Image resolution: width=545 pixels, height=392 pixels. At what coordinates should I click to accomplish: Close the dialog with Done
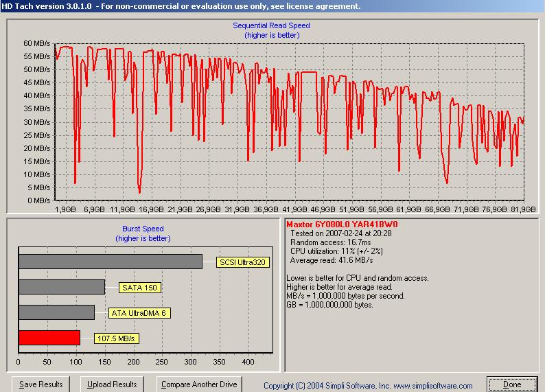tap(512, 384)
